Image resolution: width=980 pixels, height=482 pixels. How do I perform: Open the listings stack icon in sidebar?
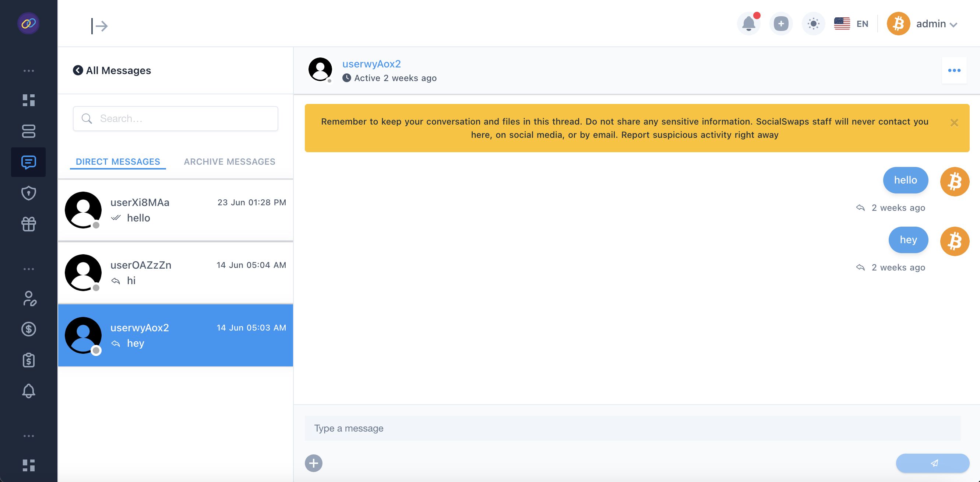point(29,131)
